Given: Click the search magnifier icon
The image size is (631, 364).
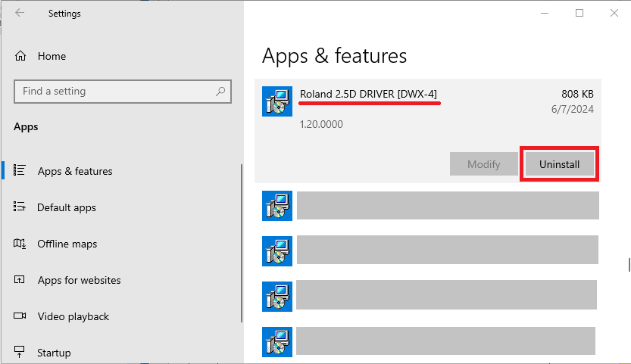Looking at the screenshot, I should click(220, 92).
